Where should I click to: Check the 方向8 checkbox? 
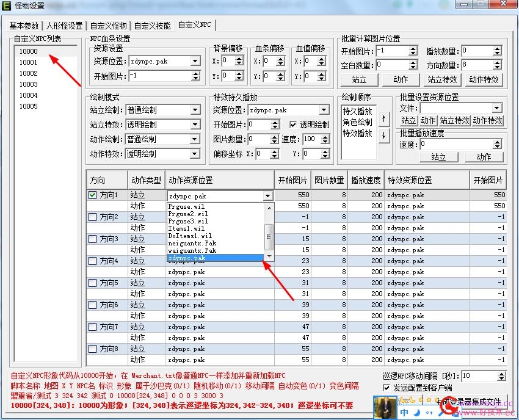pos(93,349)
